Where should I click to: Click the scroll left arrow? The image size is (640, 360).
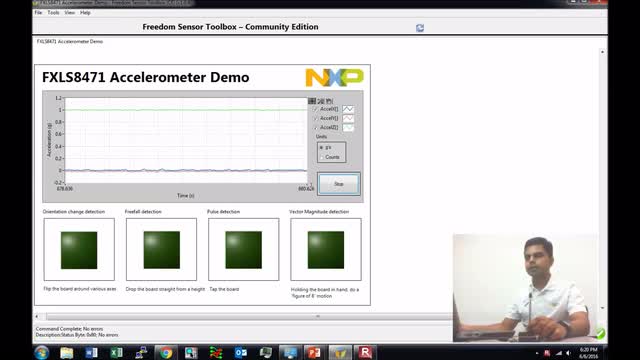[37, 316]
